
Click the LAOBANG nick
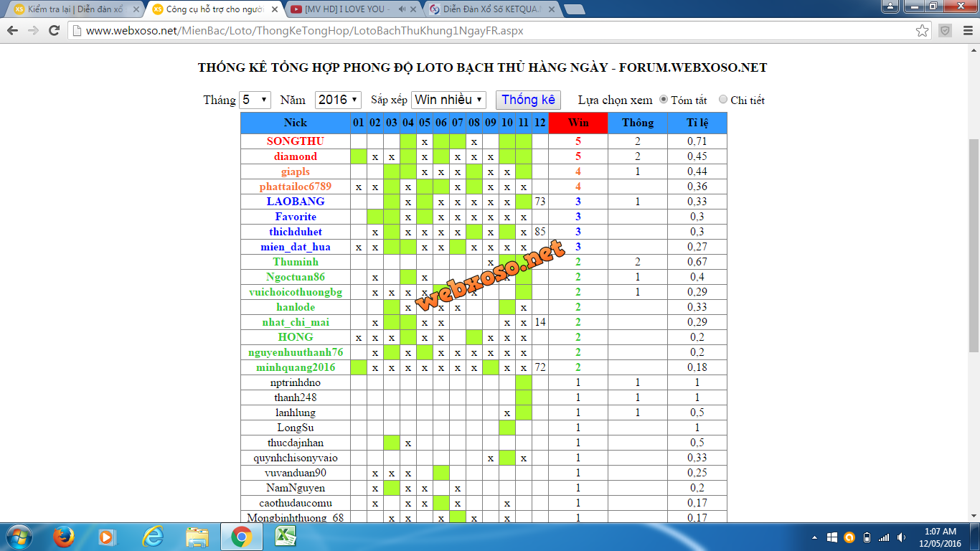coord(296,202)
